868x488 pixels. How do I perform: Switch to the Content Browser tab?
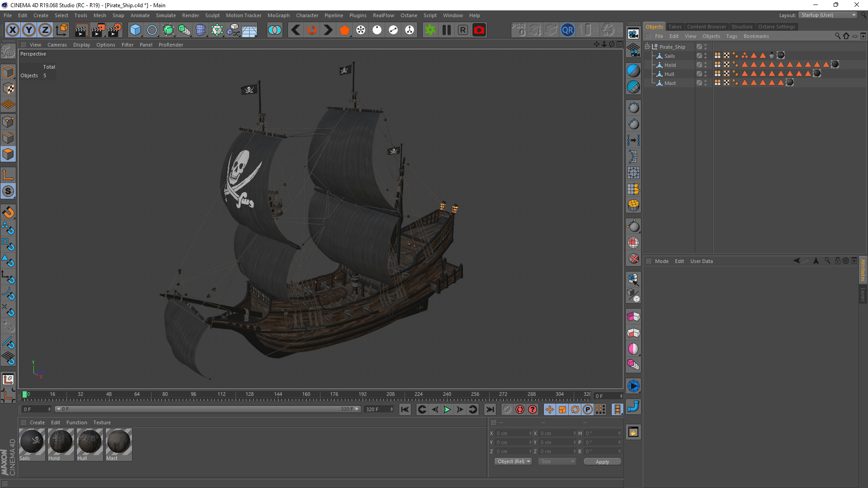(x=707, y=27)
